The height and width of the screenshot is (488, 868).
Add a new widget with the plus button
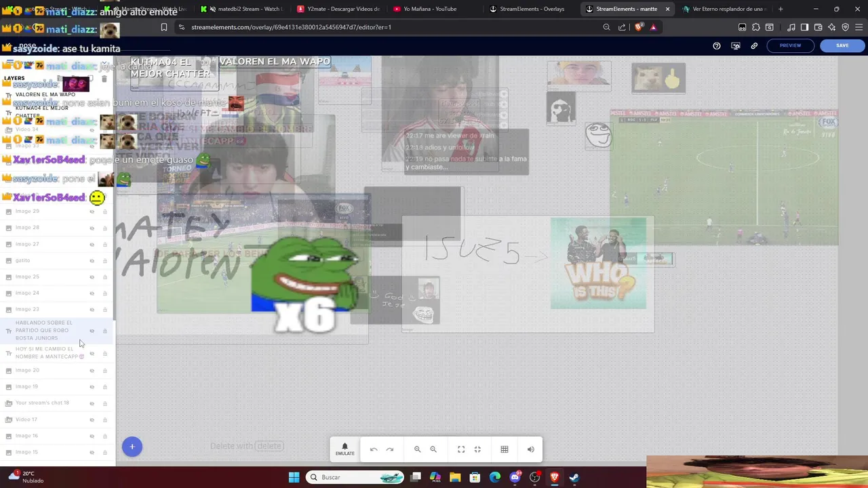click(x=132, y=447)
